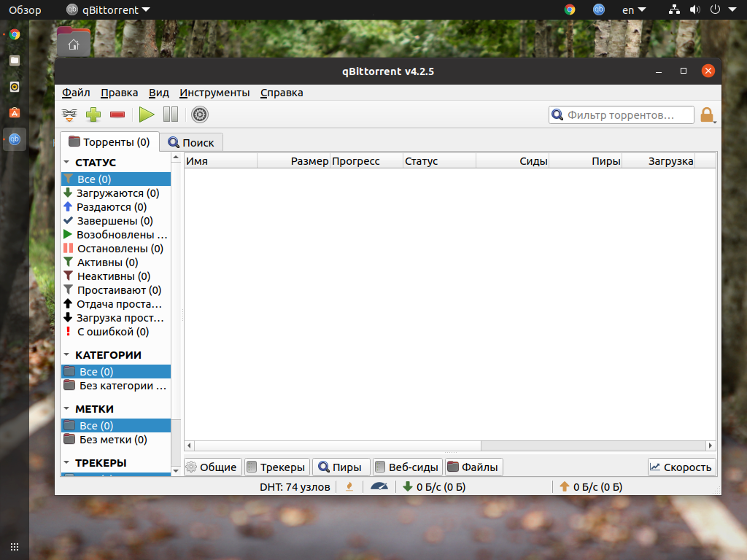This screenshot has height=560, width=747.
Task: Switch to the Торренты (0) tab
Action: 109,142
